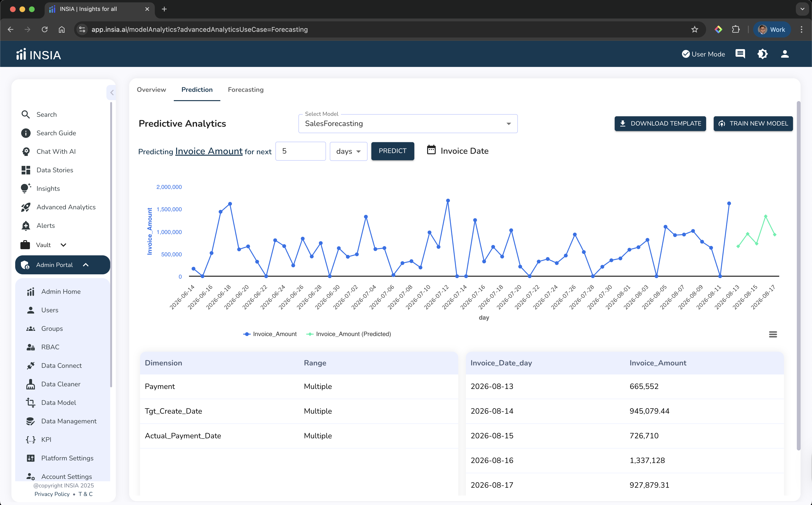This screenshot has width=812, height=505.
Task: Click the chart hamburger menu icon
Action: coord(773,334)
